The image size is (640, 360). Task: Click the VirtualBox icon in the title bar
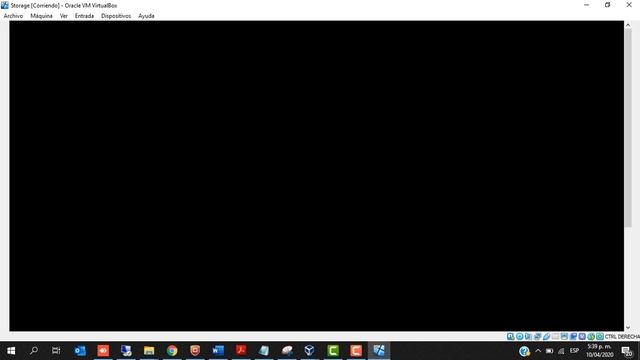point(4,5)
